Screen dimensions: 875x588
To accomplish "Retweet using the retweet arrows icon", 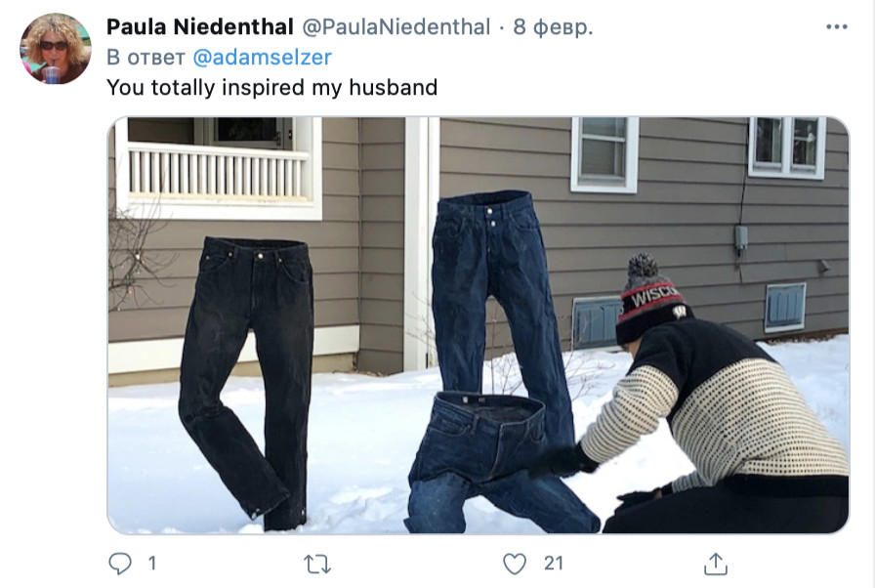I will (x=317, y=564).
